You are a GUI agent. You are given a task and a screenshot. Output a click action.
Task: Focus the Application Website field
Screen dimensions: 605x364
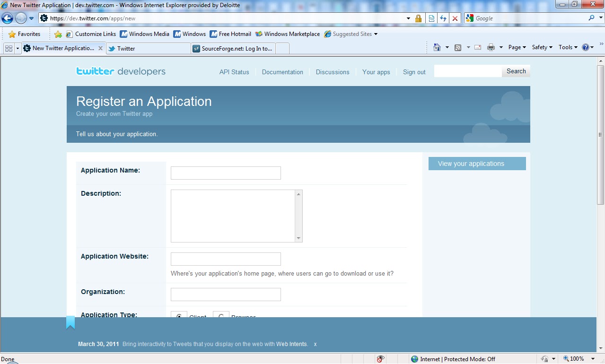click(226, 259)
